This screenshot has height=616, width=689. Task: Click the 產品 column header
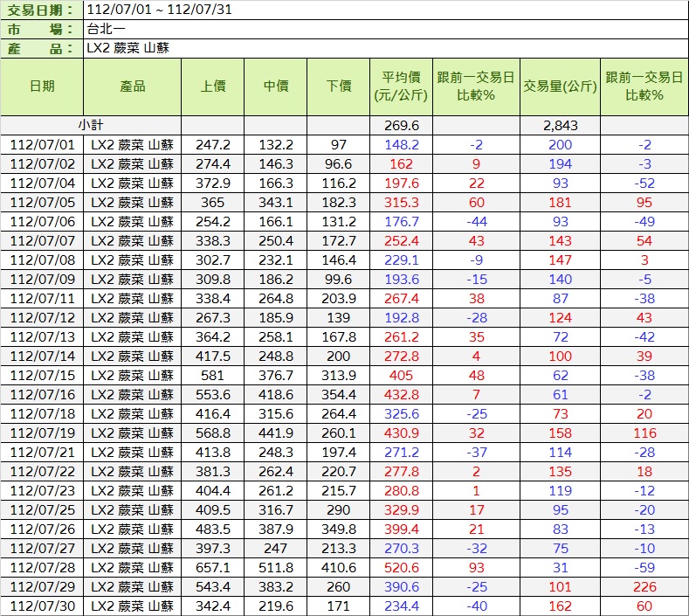click(132, 86)
